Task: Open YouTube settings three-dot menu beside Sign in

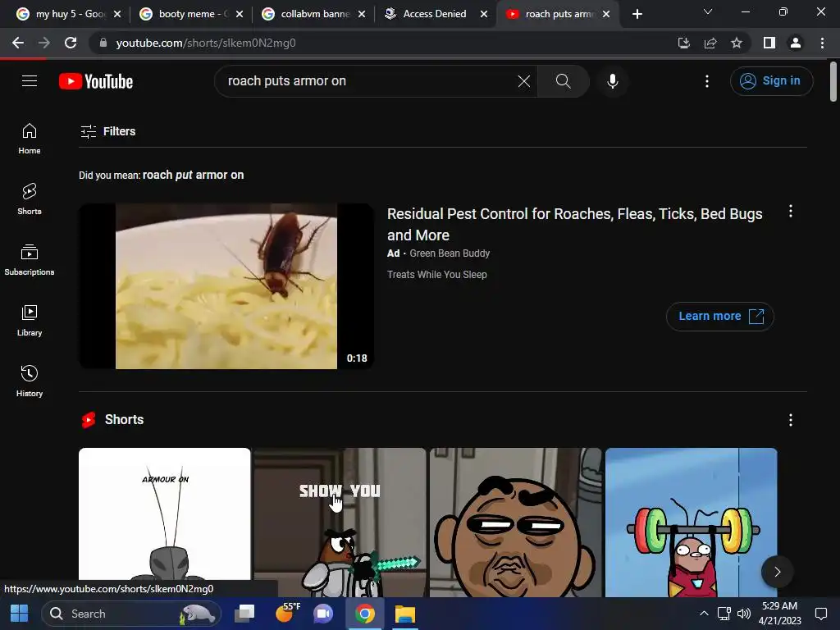Action: pyautogui.click(x=706, y=81)
